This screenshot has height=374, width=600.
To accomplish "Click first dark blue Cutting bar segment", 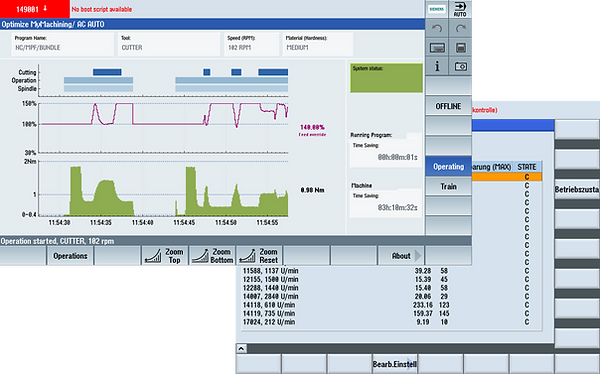I will tap(107, 72).
